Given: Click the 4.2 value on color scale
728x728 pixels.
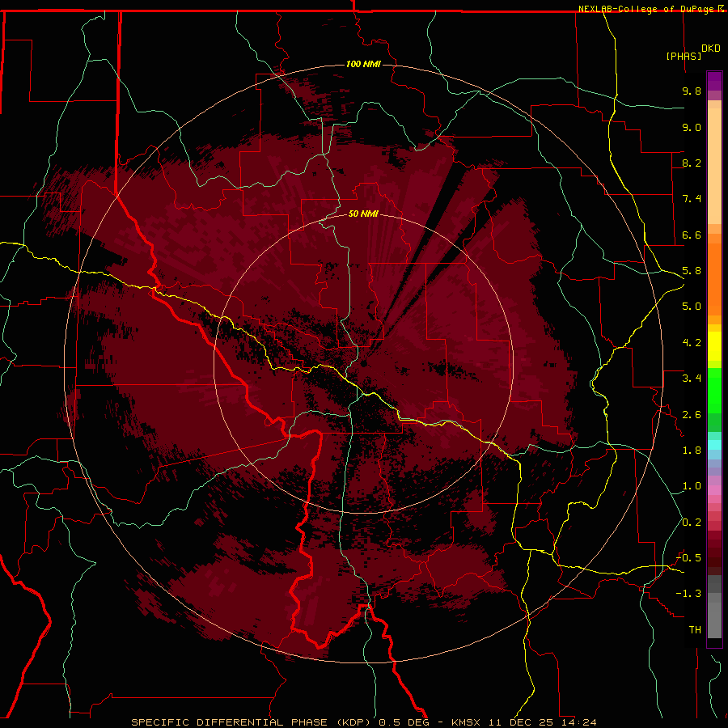Looking at the screenshot, I should 692,343.
